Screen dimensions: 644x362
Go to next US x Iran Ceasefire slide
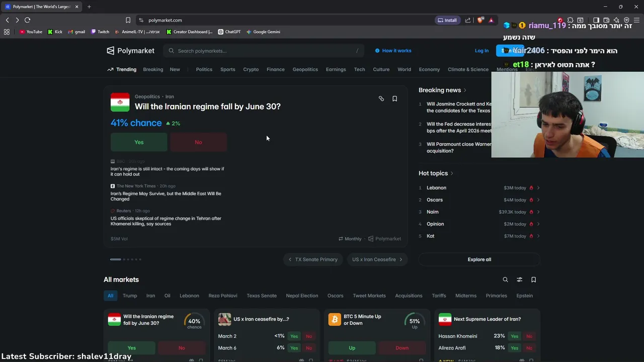point(377,259)
